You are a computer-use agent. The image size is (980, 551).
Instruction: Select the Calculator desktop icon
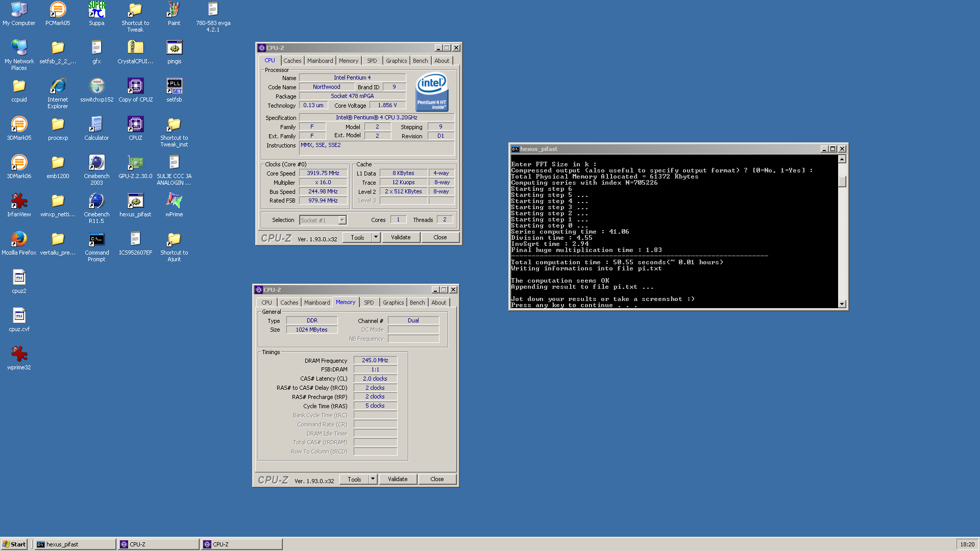(x=96, y=124)
